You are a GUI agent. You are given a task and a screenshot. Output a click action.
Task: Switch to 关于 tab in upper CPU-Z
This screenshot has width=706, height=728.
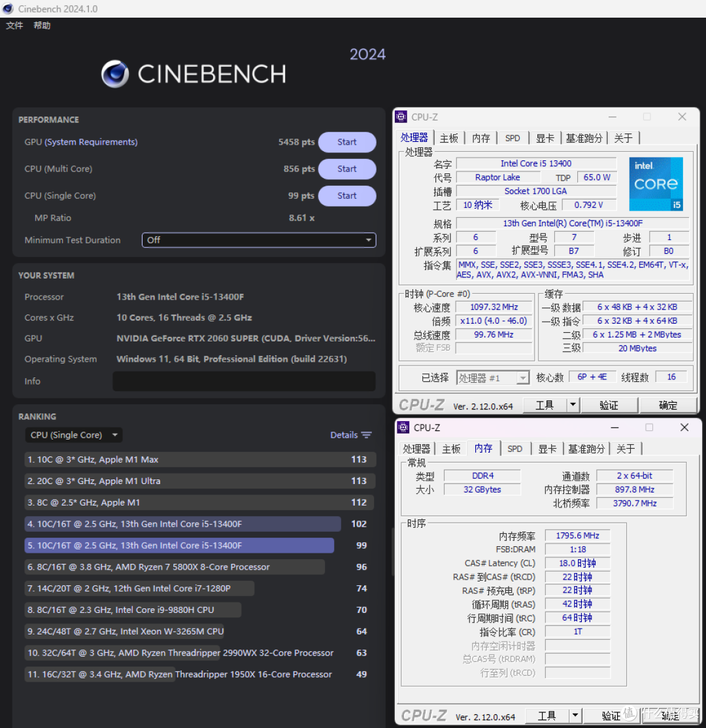point(624,139)
